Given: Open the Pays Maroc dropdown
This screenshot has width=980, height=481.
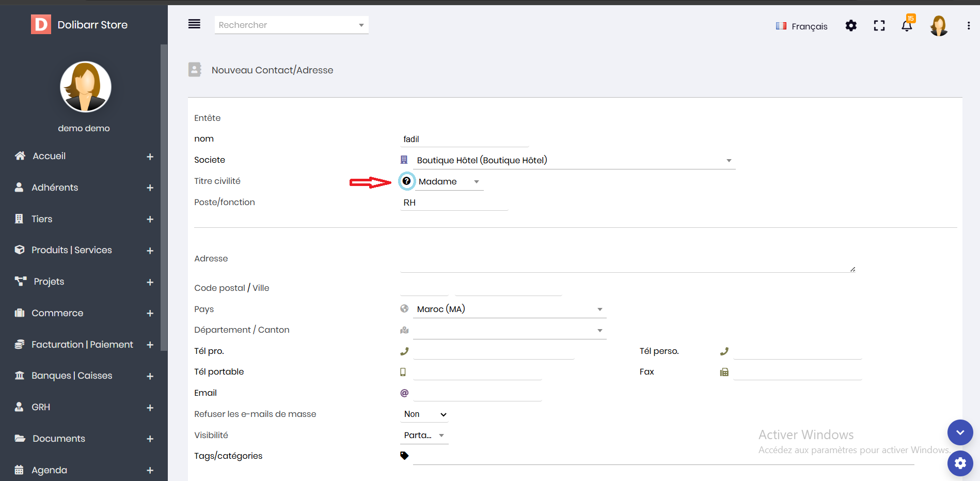Looking at the screenshot, I should point(509,309).
